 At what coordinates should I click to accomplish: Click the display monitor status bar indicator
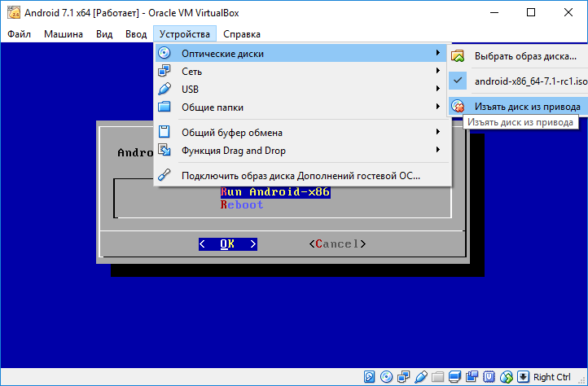(x=455, y=376)
